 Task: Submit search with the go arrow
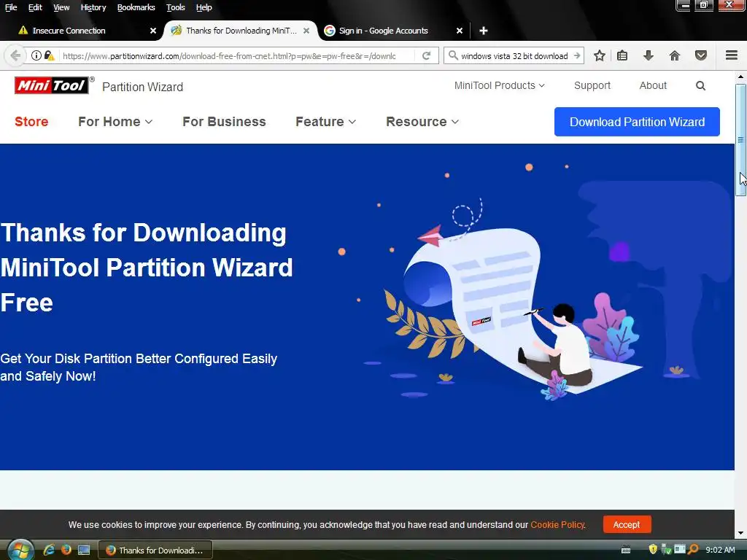(x=576, y=55)
